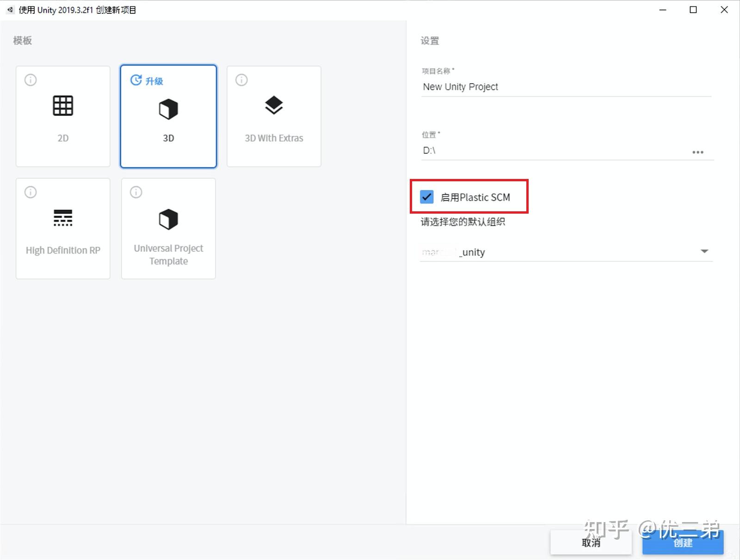Click the Unity logo in title bar
740x560 pixels.
click(x=10, y=10)
